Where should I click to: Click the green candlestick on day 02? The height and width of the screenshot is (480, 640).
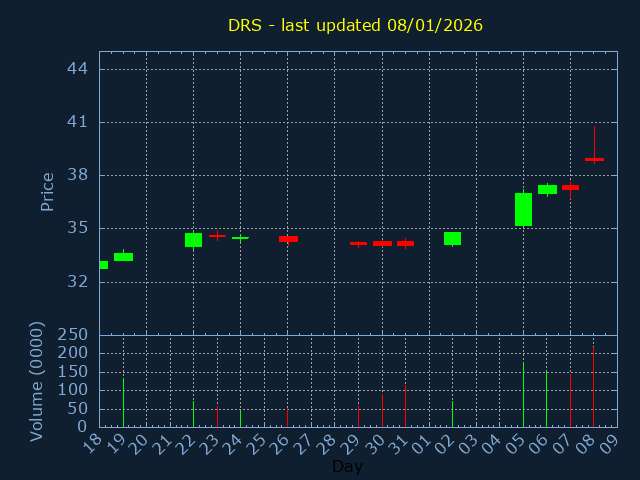click(x=452, y=238)
